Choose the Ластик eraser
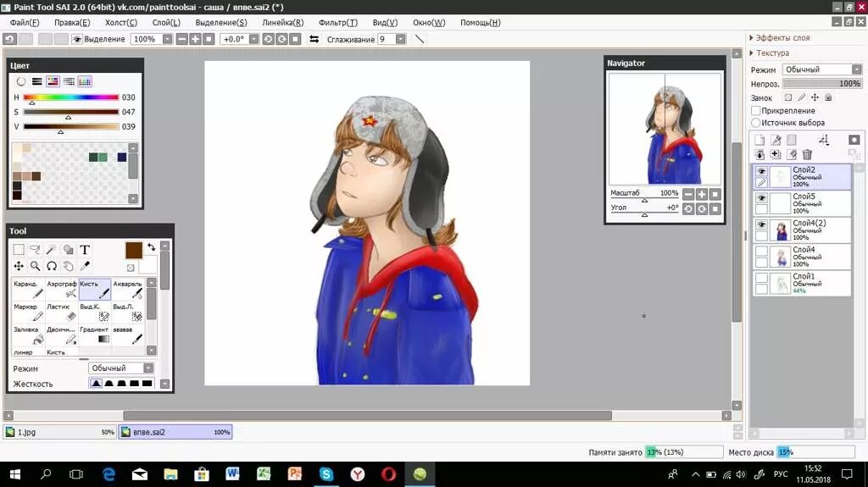868x487 pixels. pos(61,313)
